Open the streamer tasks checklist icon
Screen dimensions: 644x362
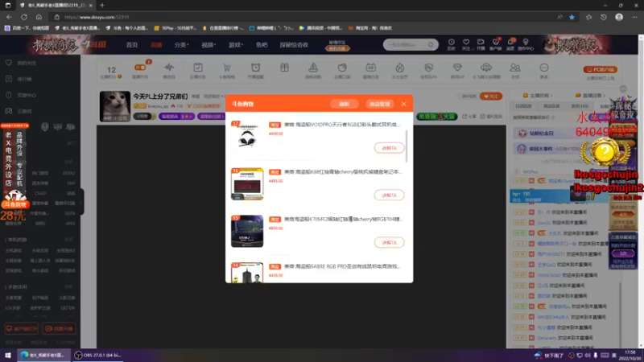[x=197, y=68]
